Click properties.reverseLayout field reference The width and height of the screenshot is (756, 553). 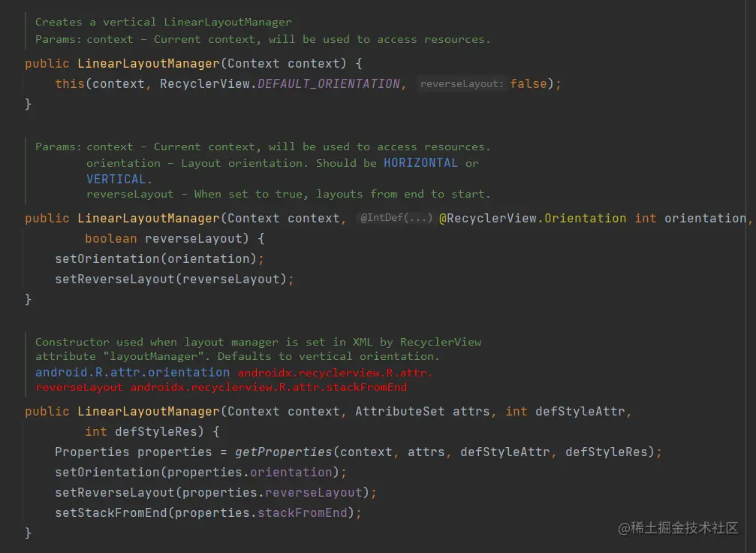click(x=314, y=493)
